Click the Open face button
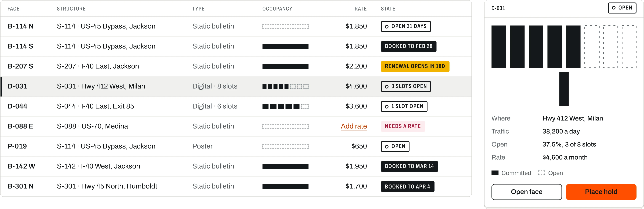 coord(526,192)
